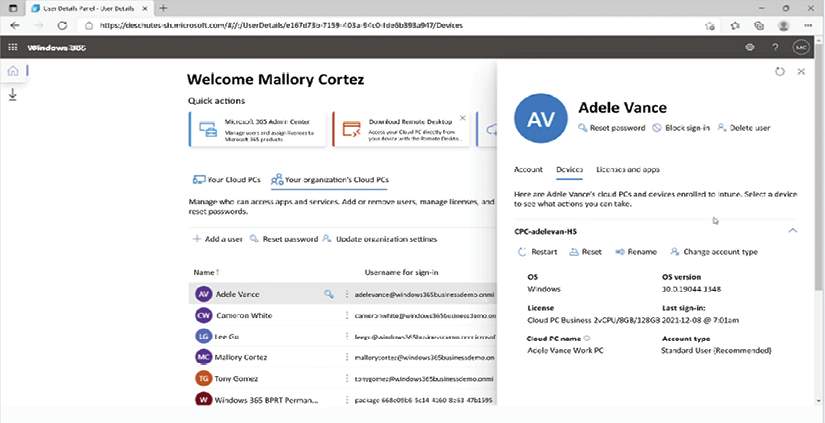
Task: Open help question mark in header
Action: click(x=775, y=47)
